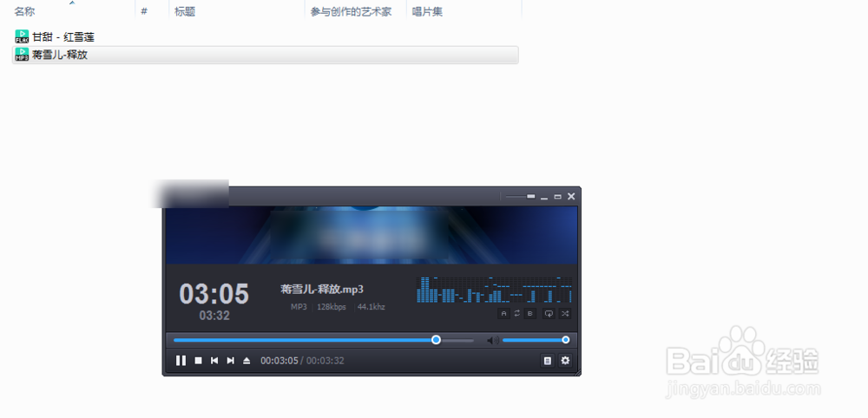Click the MP3 format label
The width and height of the screenshot is (868, 418).
click(299, 307)
